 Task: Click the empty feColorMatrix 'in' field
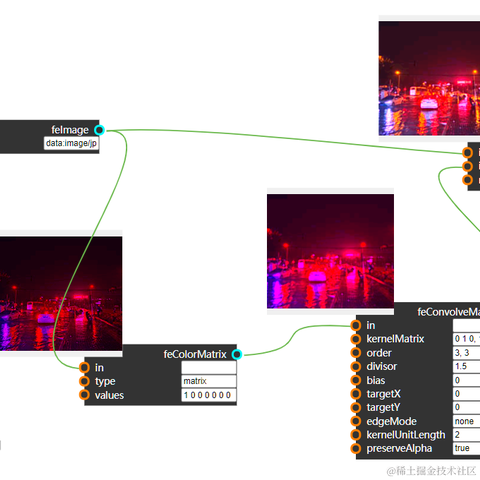pos(209,368)
